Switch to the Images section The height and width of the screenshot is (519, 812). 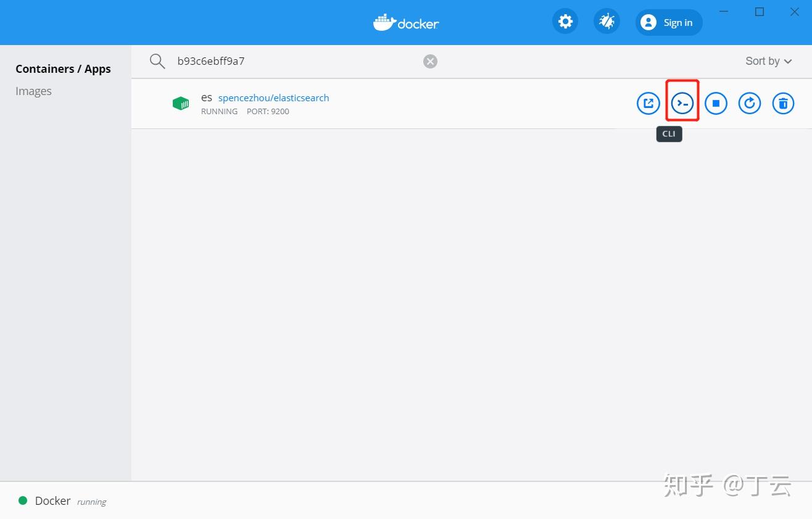click(x=33, y=91)
